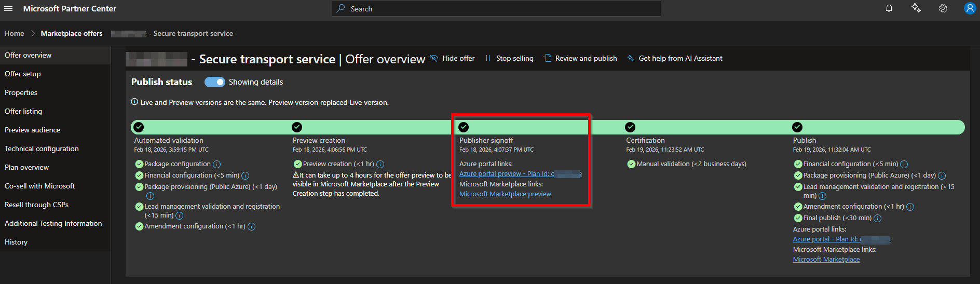The image size is (980, 284).
Task: Open Marketplace offers breadcrumb
Action: [x=72, y=33]
